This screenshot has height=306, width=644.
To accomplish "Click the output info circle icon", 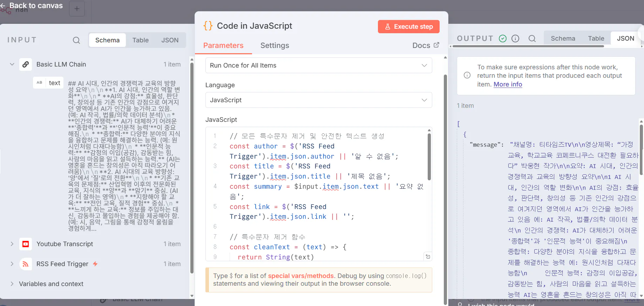I will [x=515, y=39].
